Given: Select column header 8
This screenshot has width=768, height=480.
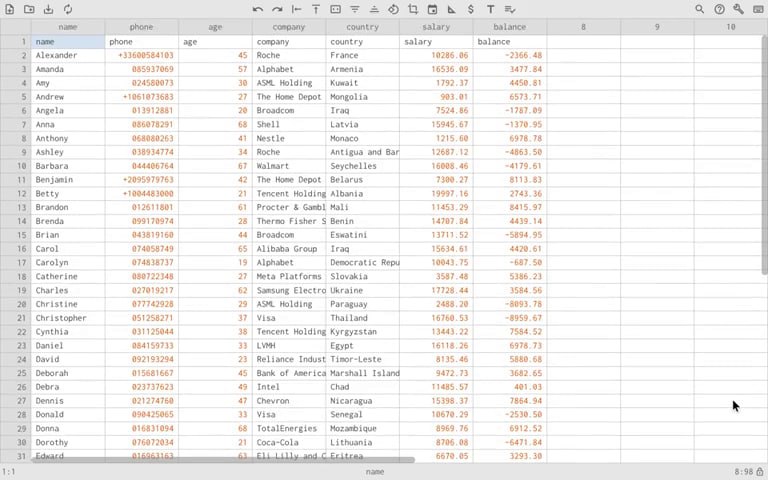Looking at the screenshot, I should [583, 27].
